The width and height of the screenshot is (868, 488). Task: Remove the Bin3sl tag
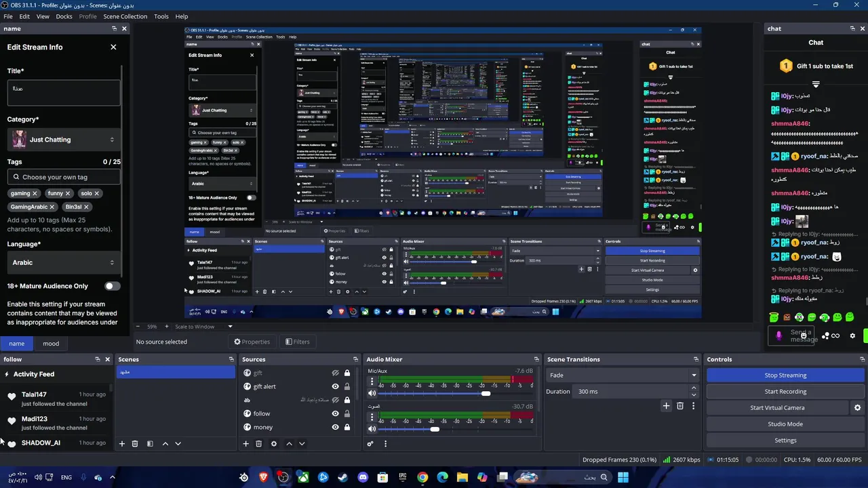(86, 207)
